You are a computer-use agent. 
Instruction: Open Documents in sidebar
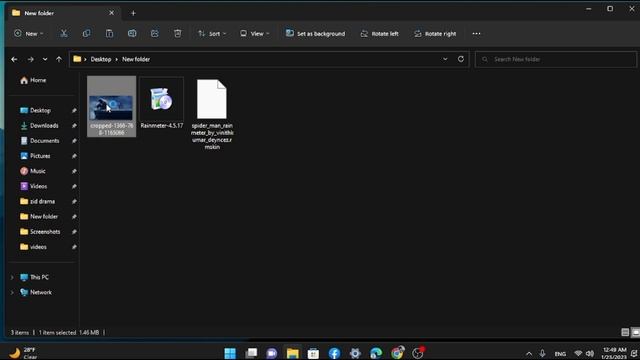coord(44,141)
